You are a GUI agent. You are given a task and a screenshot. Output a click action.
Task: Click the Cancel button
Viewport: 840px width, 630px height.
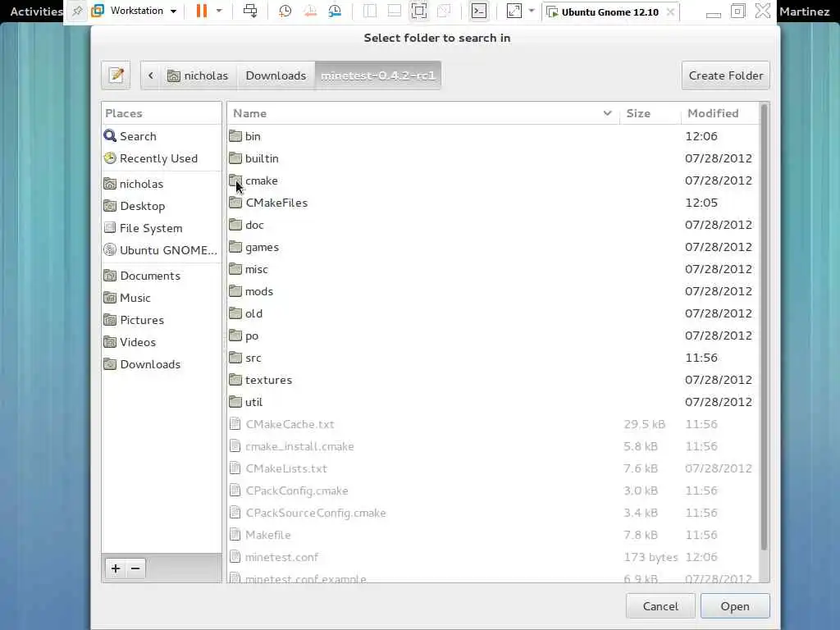(x=660, y=606)
